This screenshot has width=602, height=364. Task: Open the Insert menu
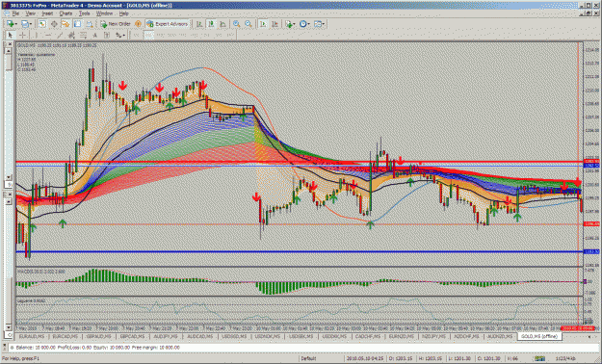click(47, 13)
